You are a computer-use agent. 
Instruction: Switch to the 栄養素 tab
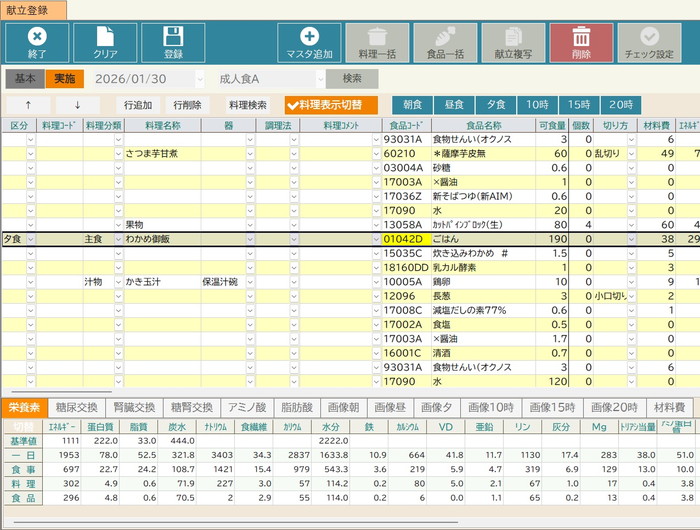tap(24, 407)
